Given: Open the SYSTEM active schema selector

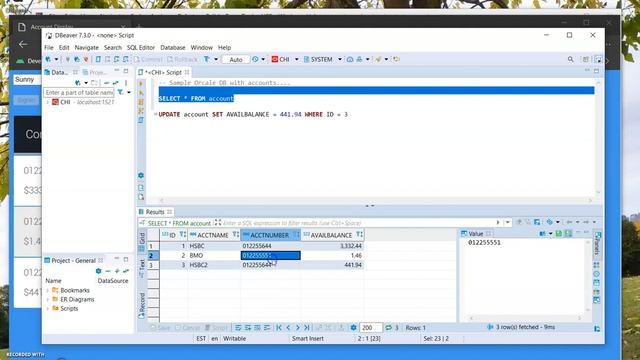Looking at the screenshot, I should (322, 59).
